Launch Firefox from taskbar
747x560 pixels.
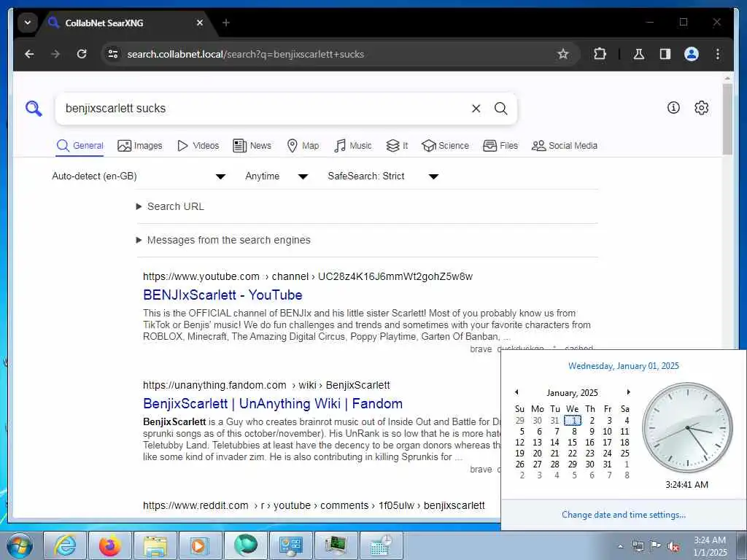pyautogui.click(x=109, y=545)
